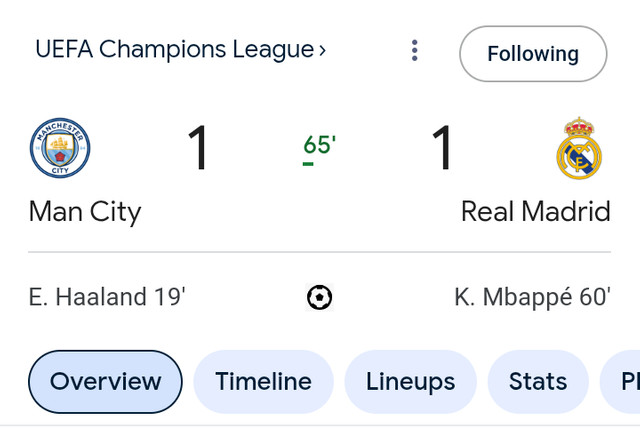Toggle the Following button
This screenshot has width=640, height=442.
[x=533, y=54]
